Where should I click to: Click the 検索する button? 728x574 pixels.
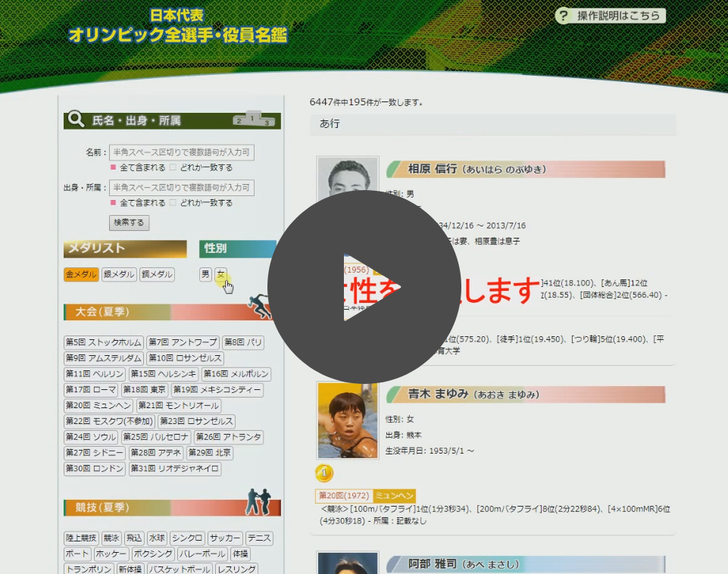point(129,223)
